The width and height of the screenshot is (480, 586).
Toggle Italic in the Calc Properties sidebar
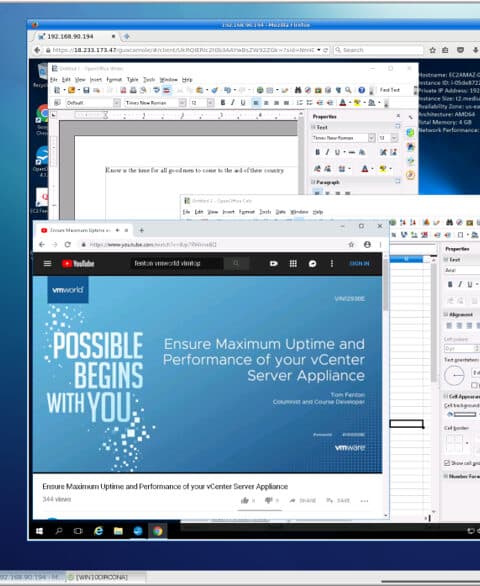[x=460, y=284]
